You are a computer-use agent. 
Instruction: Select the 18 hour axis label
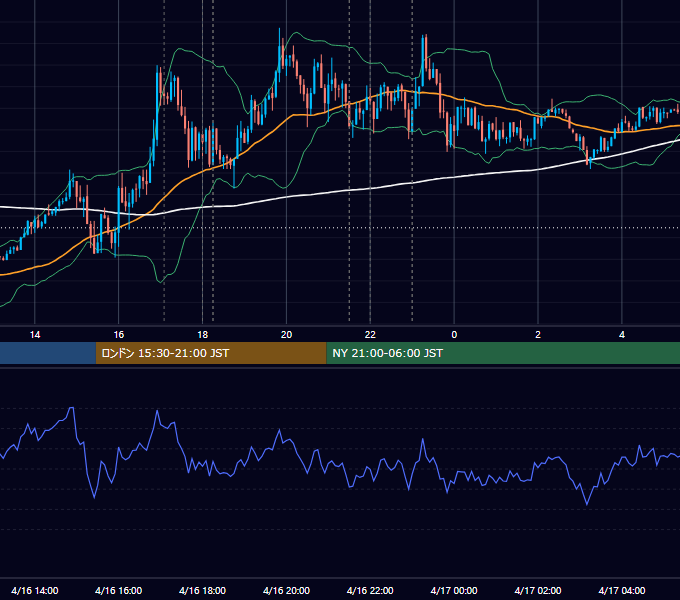(203, 335)
